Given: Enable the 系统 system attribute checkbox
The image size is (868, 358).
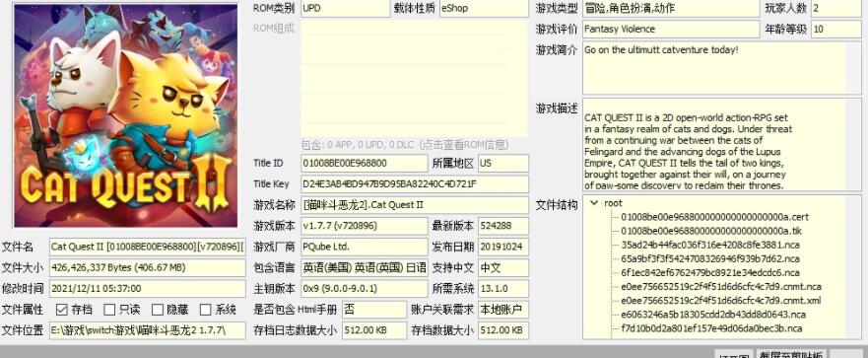Looking at the screenshot, I should (205, 310).
